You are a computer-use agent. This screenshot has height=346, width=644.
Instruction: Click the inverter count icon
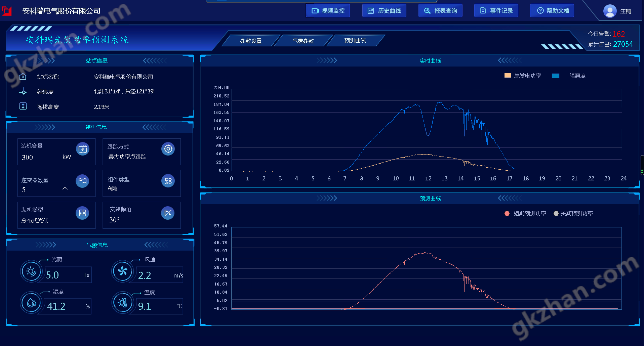pyautogui.click(x=82, y=181)
